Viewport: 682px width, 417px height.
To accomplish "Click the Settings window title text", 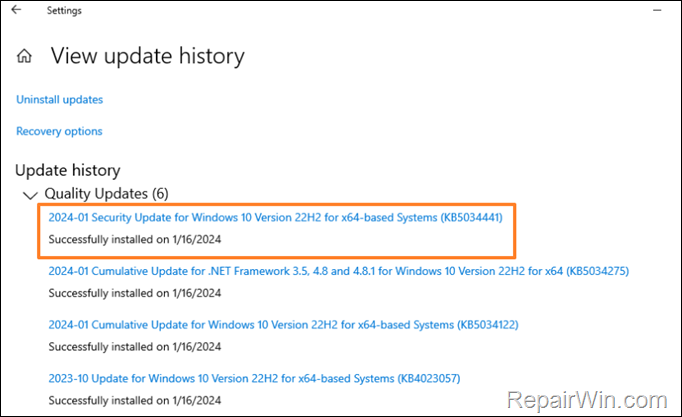I will click(64, 10).
